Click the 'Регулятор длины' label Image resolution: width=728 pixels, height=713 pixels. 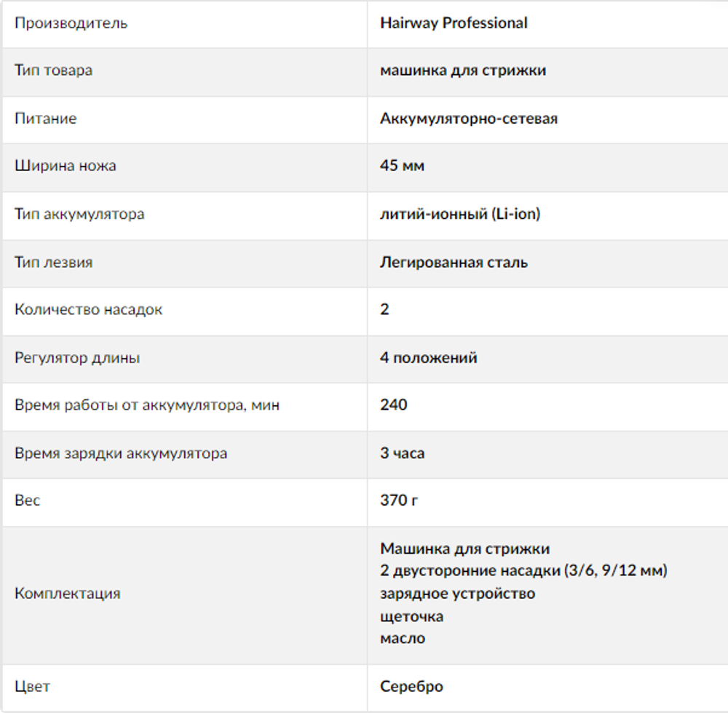click(x=77, y=358)
